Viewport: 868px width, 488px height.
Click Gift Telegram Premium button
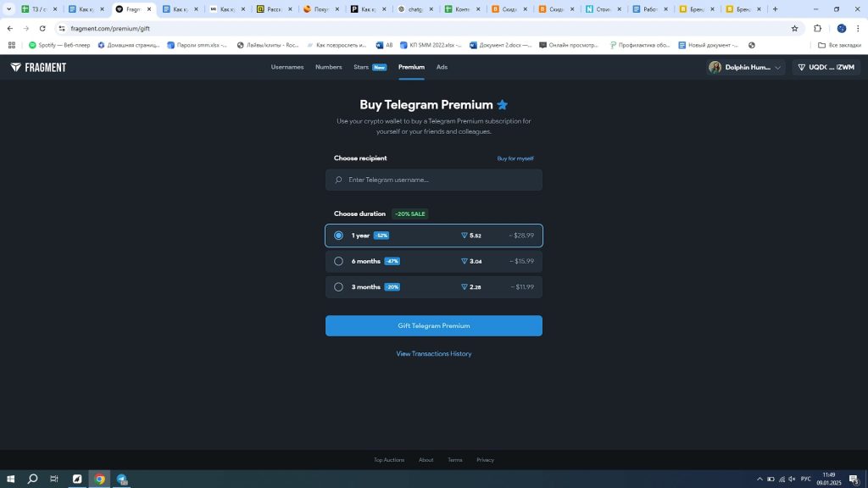click(x=434, y=326)
